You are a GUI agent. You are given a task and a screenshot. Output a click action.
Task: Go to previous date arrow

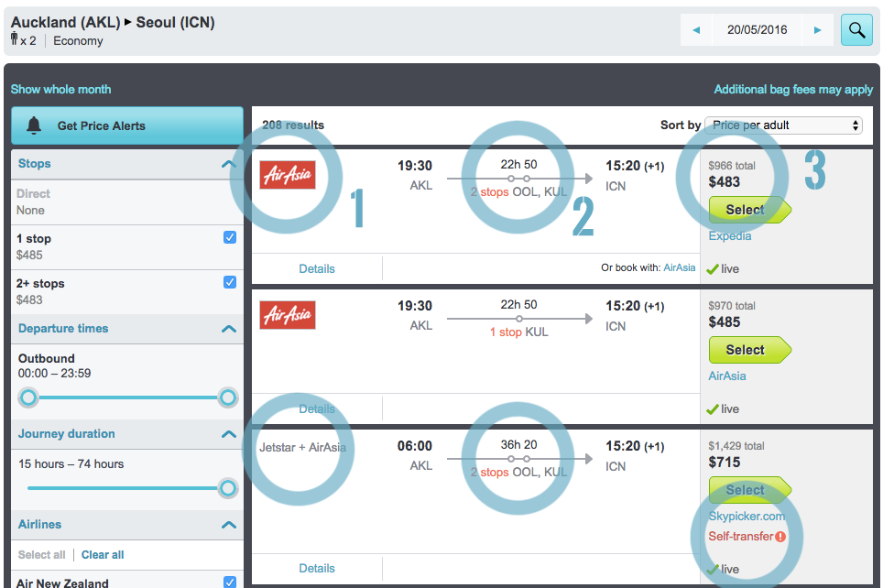pos(696,29)
